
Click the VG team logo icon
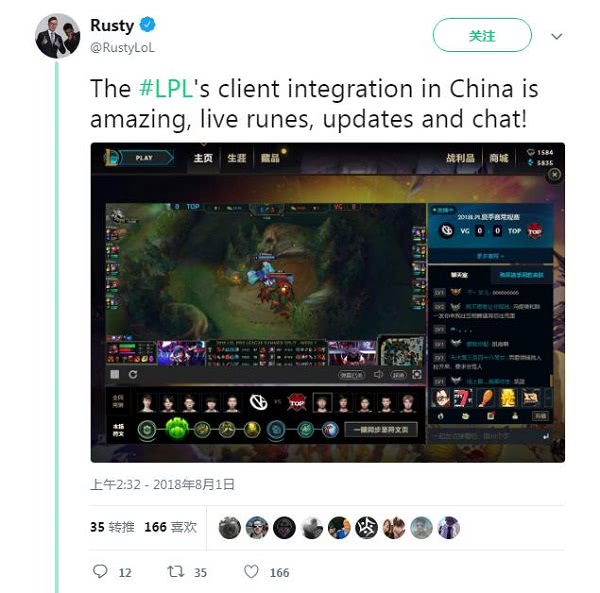click(x=258, y=402)
